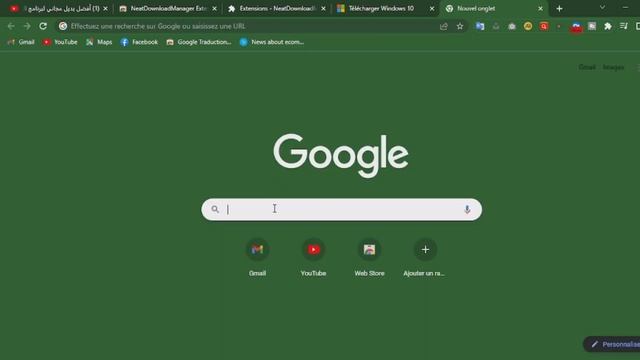Open the Google Translate extension icon

point(480,27)
